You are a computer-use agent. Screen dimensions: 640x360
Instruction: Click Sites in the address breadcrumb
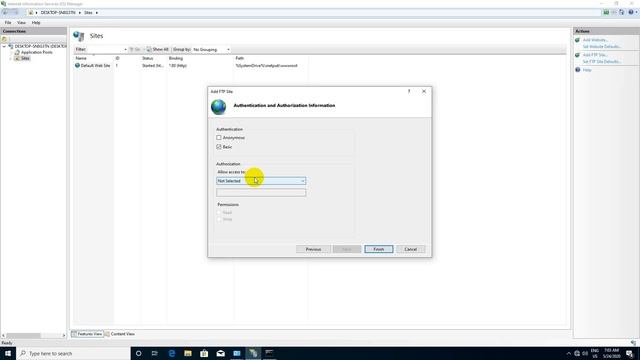88,13
